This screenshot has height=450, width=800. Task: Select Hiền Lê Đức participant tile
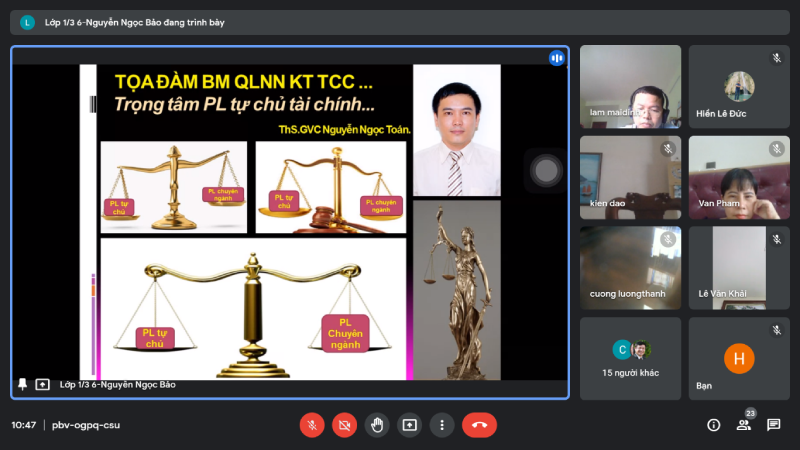[x=739, y=86]
